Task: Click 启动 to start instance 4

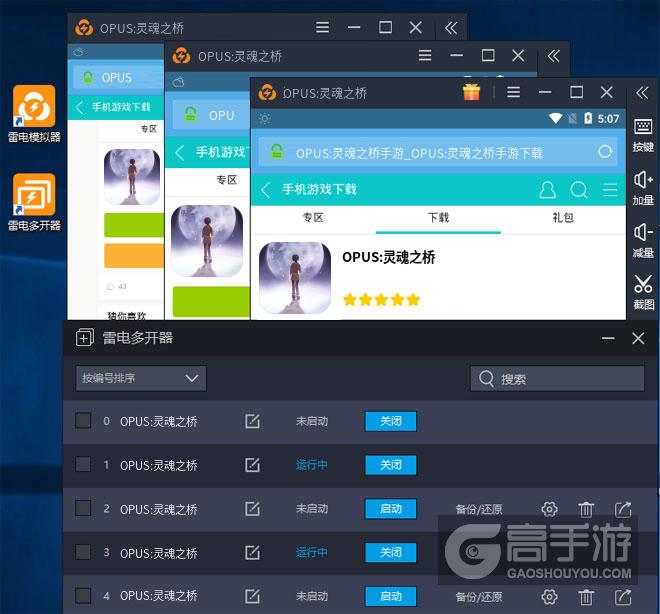Action: pos(391,596)
